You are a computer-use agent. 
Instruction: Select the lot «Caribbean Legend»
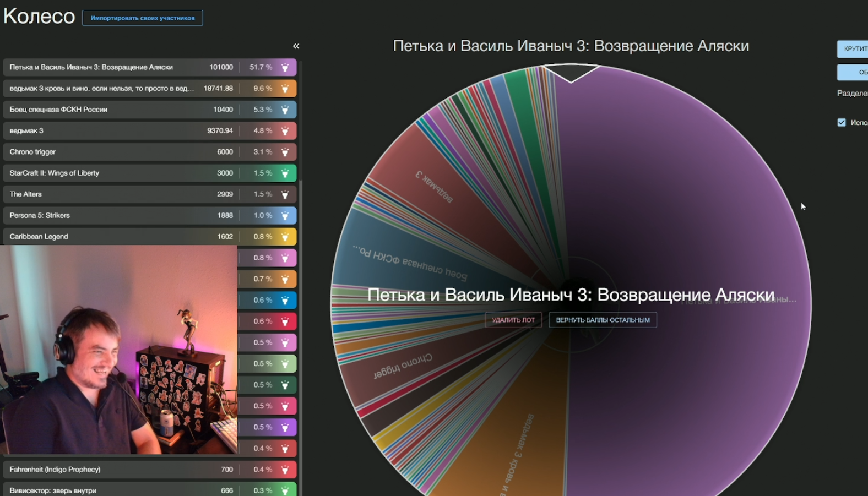point(39,237)
